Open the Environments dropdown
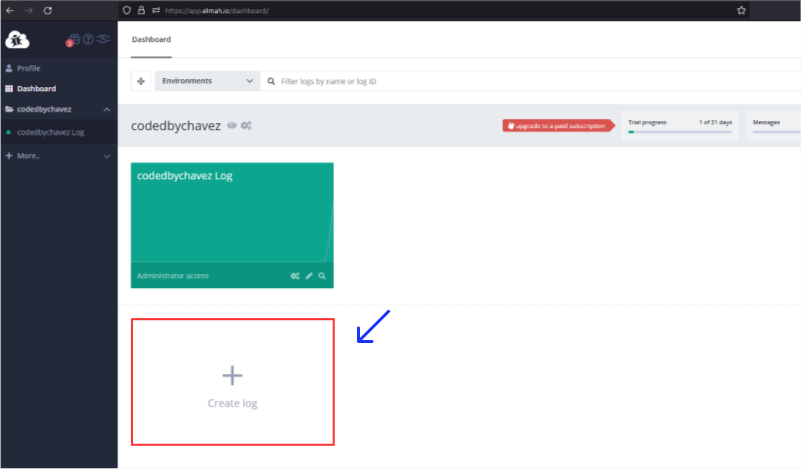801x469 pixels. click(x=208, y=81)
